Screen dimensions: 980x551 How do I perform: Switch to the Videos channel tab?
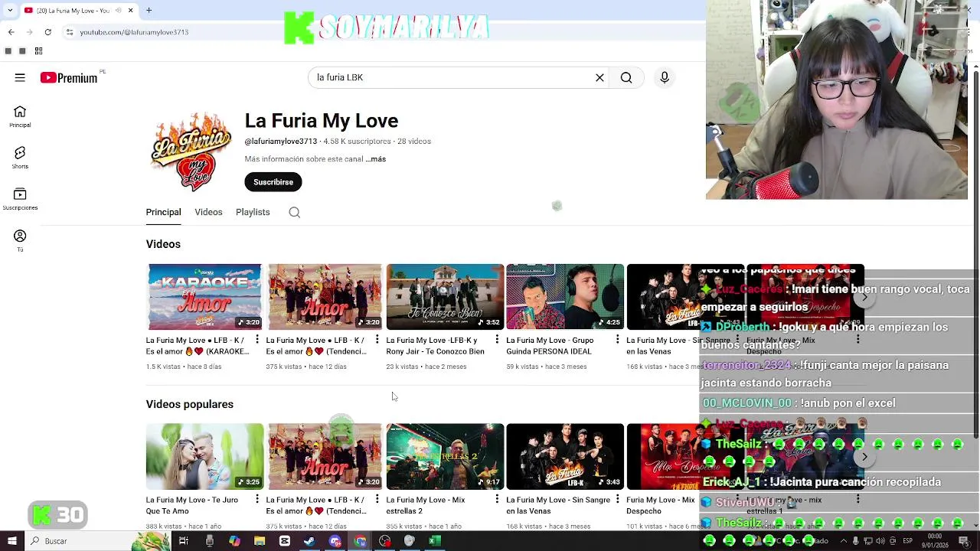pyautogui.click(x=208, y=213)
